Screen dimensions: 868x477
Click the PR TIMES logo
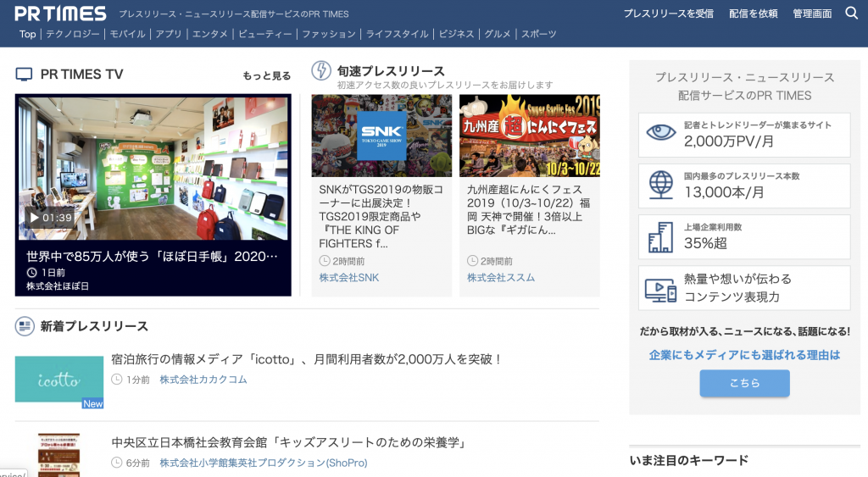(x=60, y=14)
